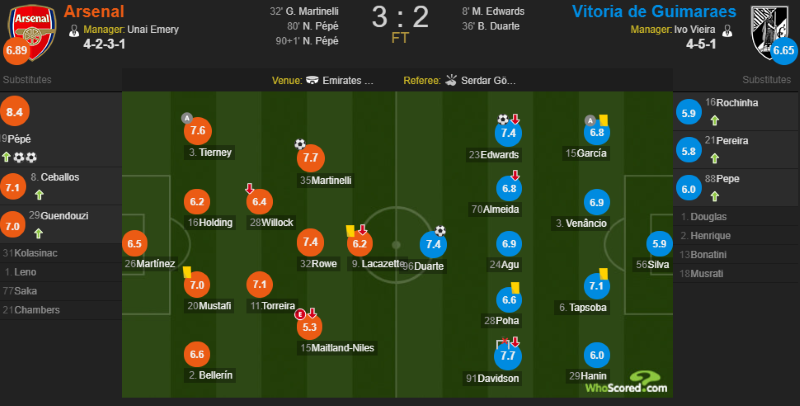Click the yellow card icon above Mustafi
The image size is (800, 406).
point(187,272)
